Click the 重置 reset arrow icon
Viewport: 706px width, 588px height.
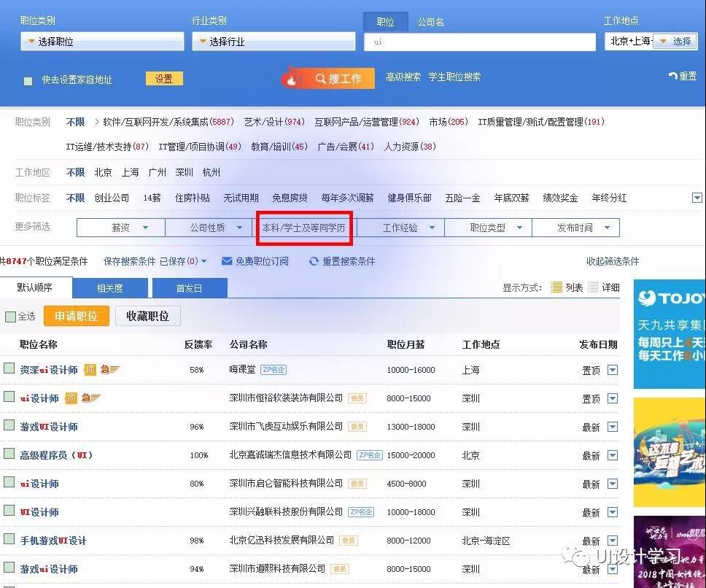pyautogui.click(x=672, y=76)
